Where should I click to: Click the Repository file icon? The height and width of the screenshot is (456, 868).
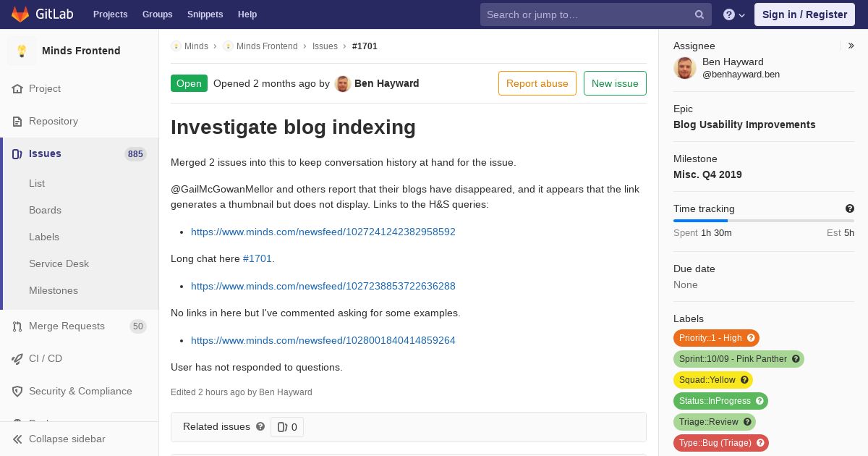17,122
